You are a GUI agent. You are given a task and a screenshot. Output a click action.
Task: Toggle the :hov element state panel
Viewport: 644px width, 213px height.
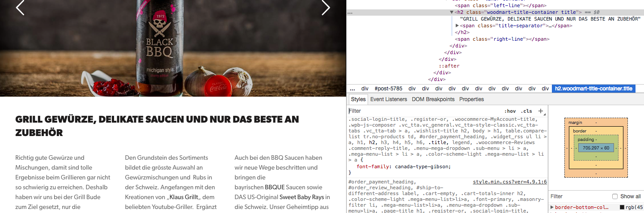tap(510, 111)
